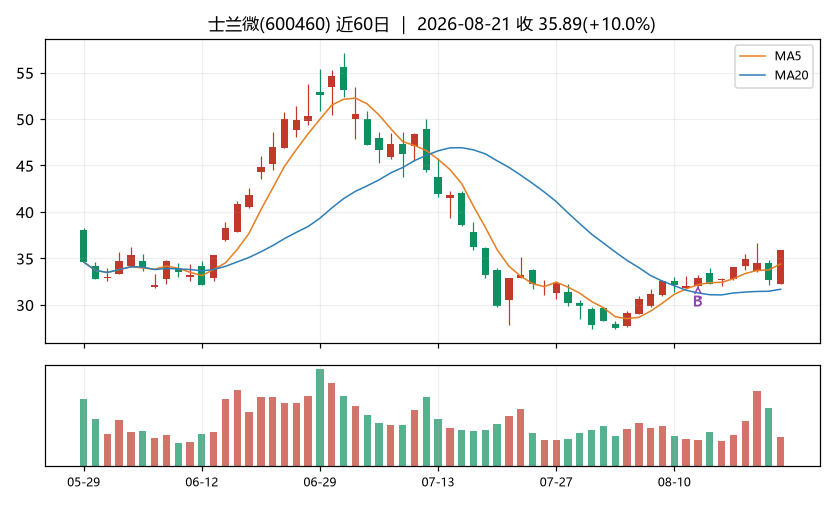Click the 08-10 date axis label

tap(674, 483)
